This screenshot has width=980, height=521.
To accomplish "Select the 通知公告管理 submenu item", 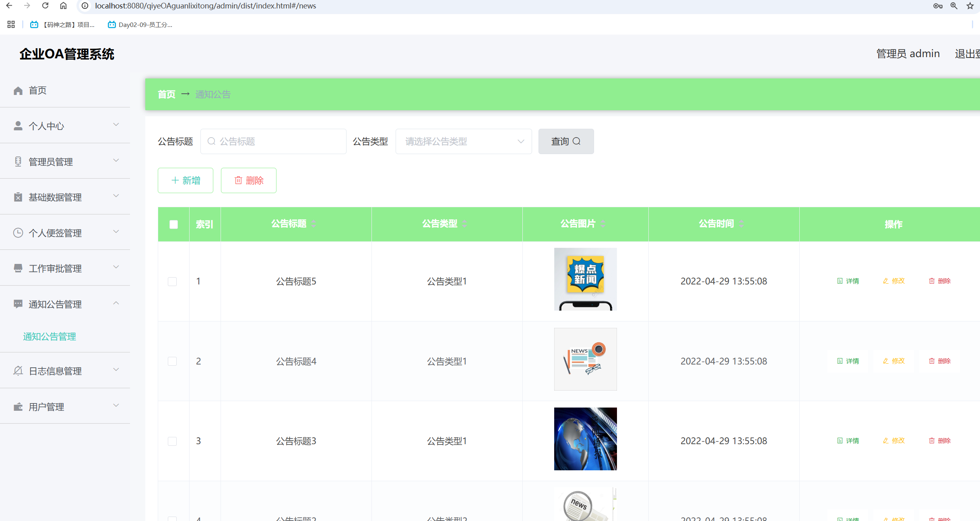I will click(50, 336).
